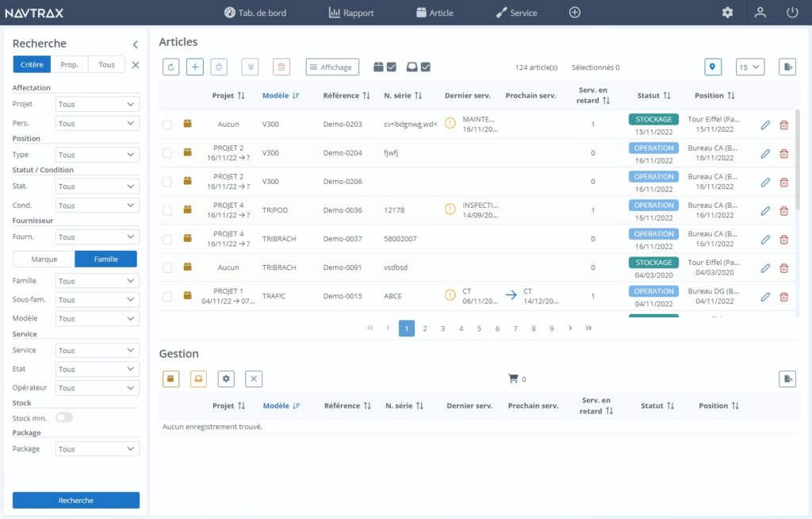Viewport: 812px width, 519px height.
Task: Open the gear settings in the Gestion toolbar
Action: (x=226, y=379)
